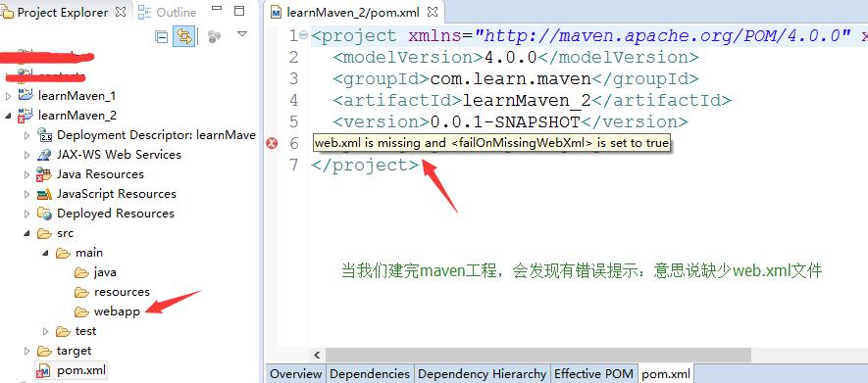Select Deployment Descriptor: learnMave item

tap(156, 135)
